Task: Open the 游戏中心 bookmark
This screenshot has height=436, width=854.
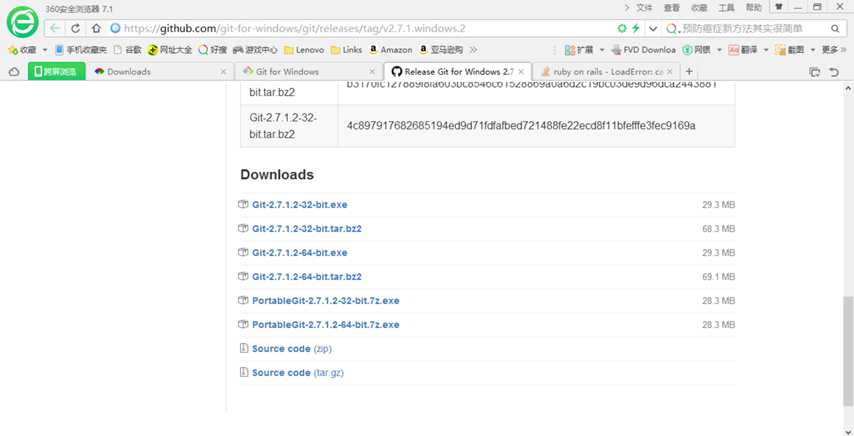Action: point(255,50)
